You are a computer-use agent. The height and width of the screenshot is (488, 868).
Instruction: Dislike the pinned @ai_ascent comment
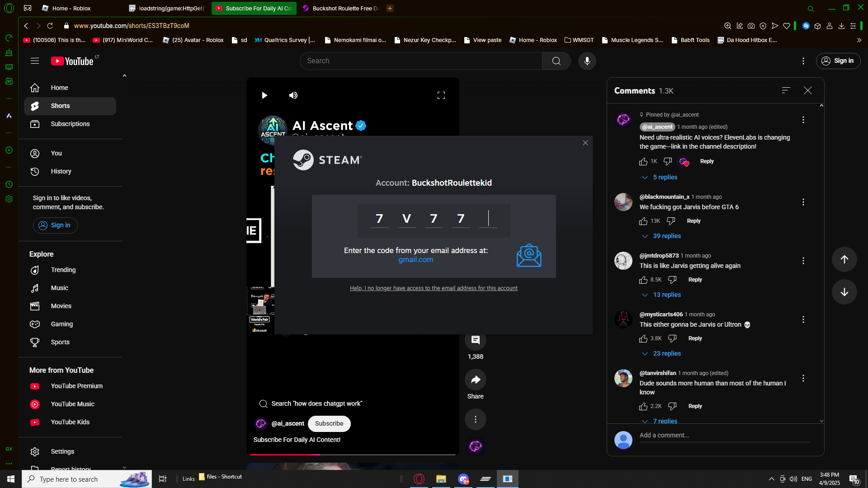pos(668,161)
